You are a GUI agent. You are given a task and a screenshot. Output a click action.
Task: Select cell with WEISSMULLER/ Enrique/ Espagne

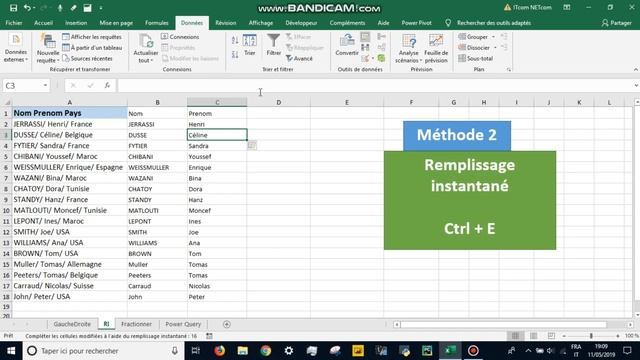(69, 167)
